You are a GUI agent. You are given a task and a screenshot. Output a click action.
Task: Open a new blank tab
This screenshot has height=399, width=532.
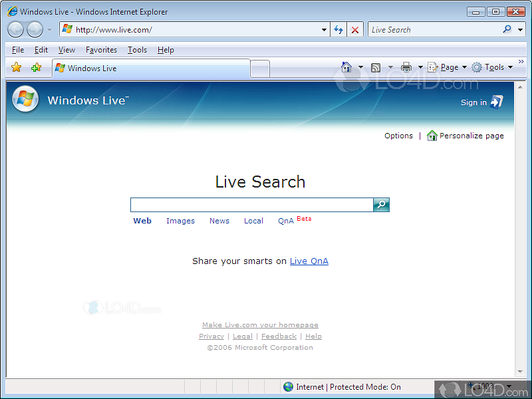click(x=260, y=69)
